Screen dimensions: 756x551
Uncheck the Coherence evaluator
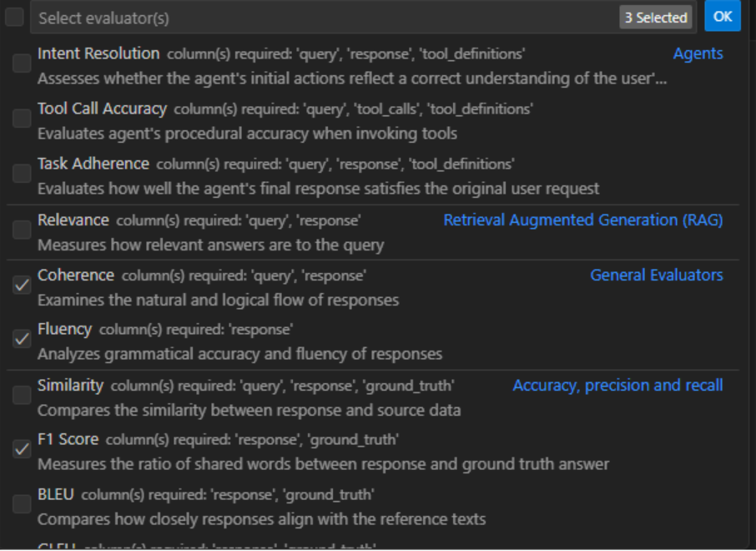22,285
